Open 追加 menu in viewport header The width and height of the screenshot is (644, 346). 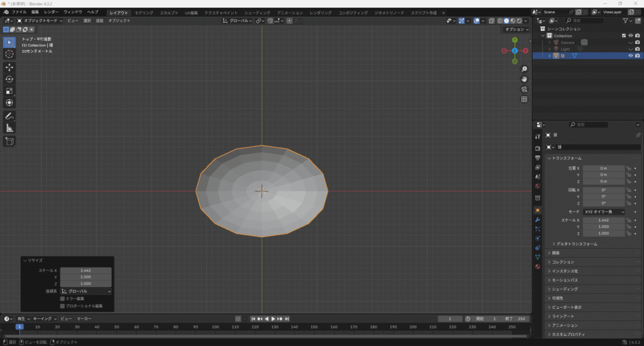tap(99, 21)
